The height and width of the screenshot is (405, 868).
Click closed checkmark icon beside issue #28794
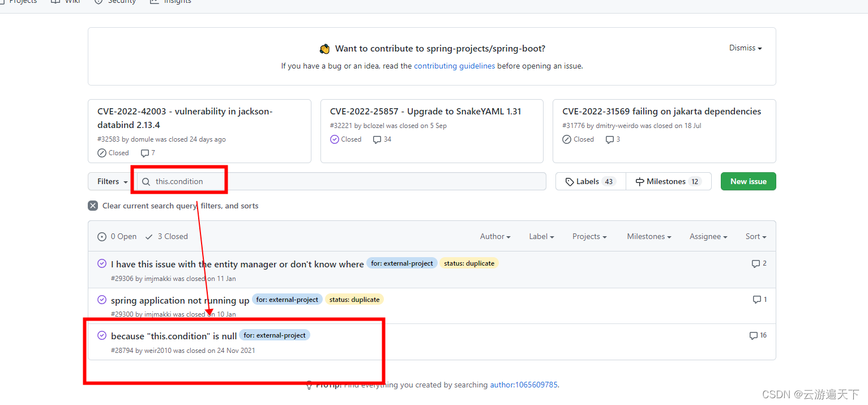coord(102,335)
